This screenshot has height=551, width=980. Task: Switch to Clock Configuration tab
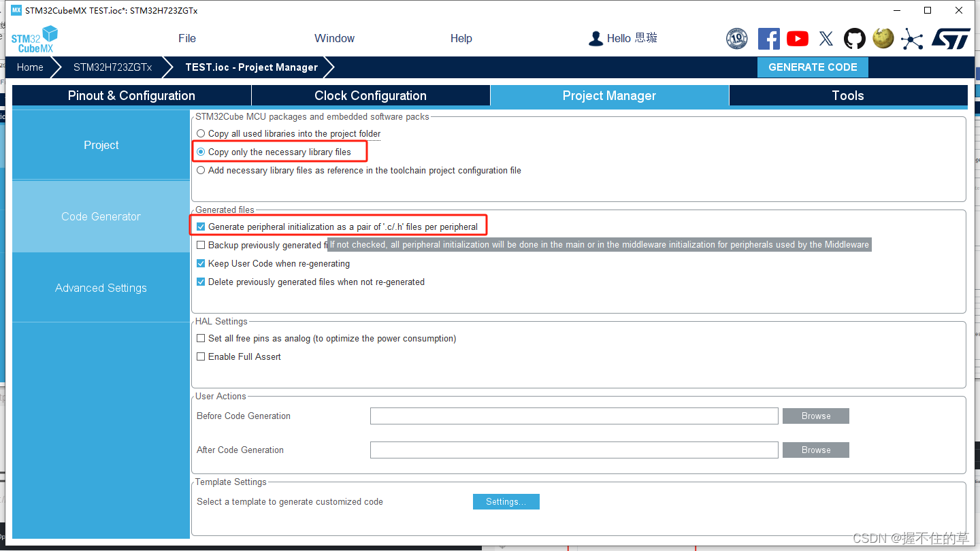click(371, 95)
